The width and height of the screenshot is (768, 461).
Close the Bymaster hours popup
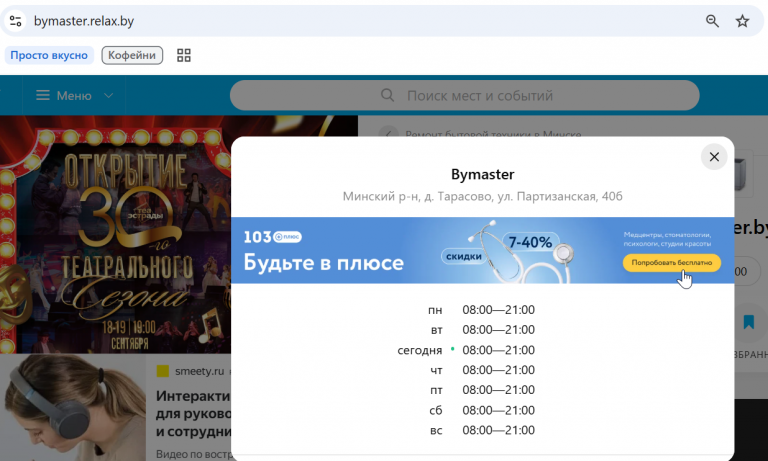[714, 157]
